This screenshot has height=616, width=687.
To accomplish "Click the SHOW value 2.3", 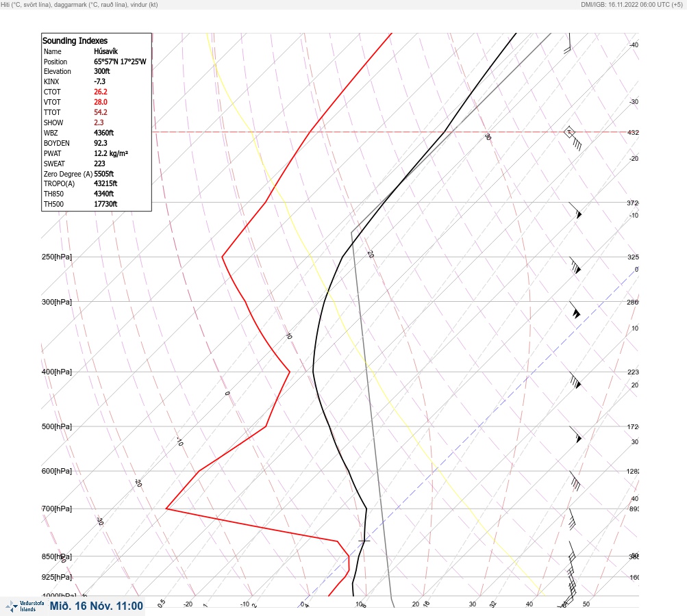I will click(99, 123).
